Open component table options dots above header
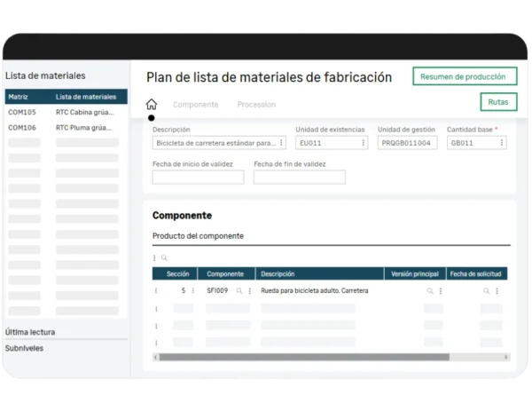The height and width of the screenshot is (411, 532). (x=154, y=258)
